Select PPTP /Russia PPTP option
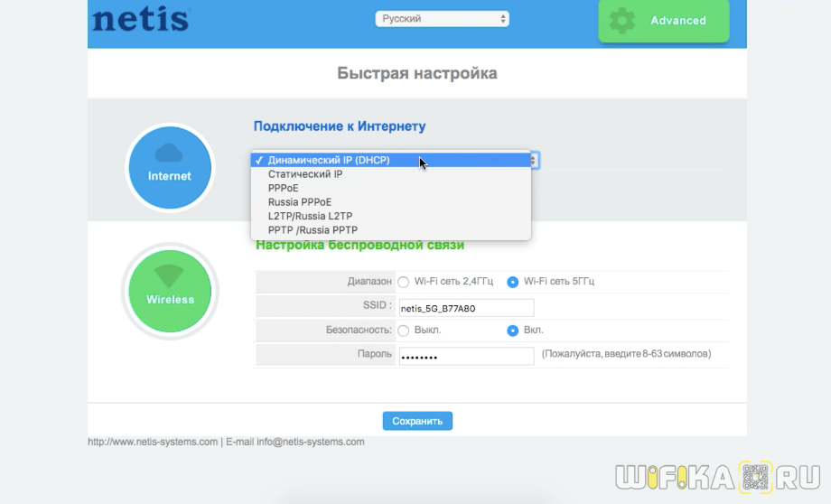Image resolution: width=831 pixels, height=504 pixels. coord(313,230)
